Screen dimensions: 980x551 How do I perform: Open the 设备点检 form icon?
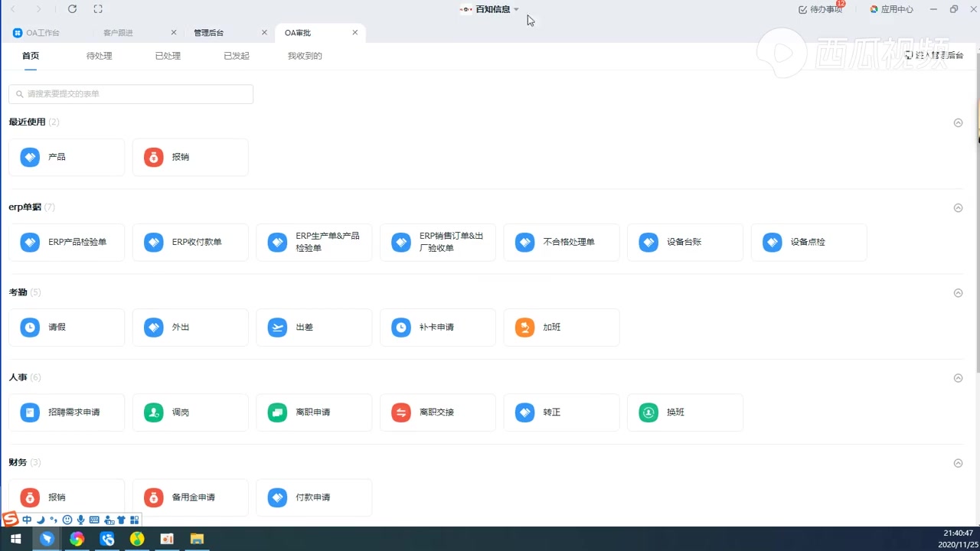773,242
